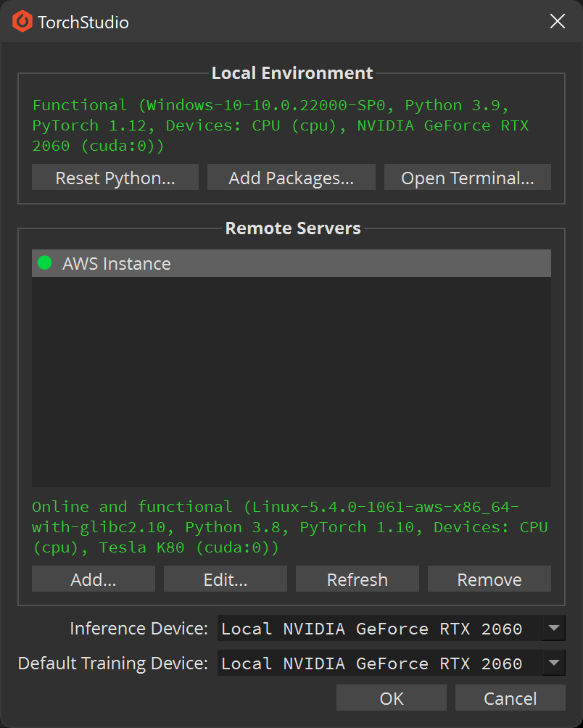Click the Default Training Device combo box field
The height and width of the screenshot is (728, 583).
pyautogui.click(x=392, y=663)
